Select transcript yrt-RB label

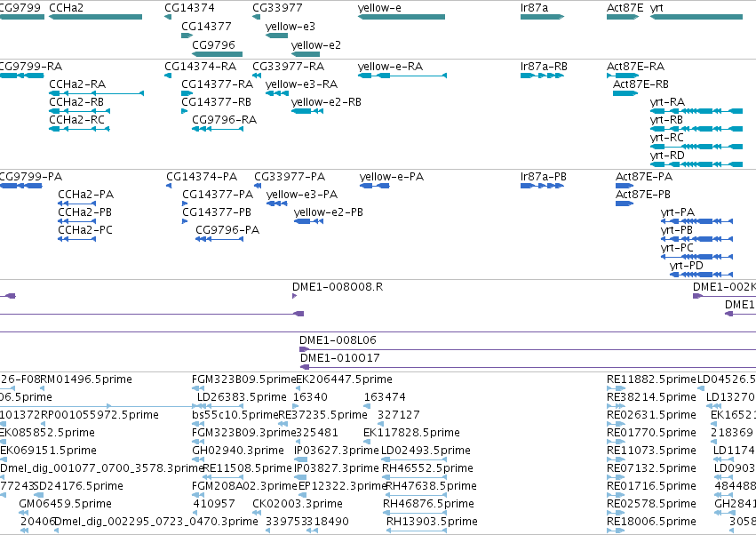[666, 120]
